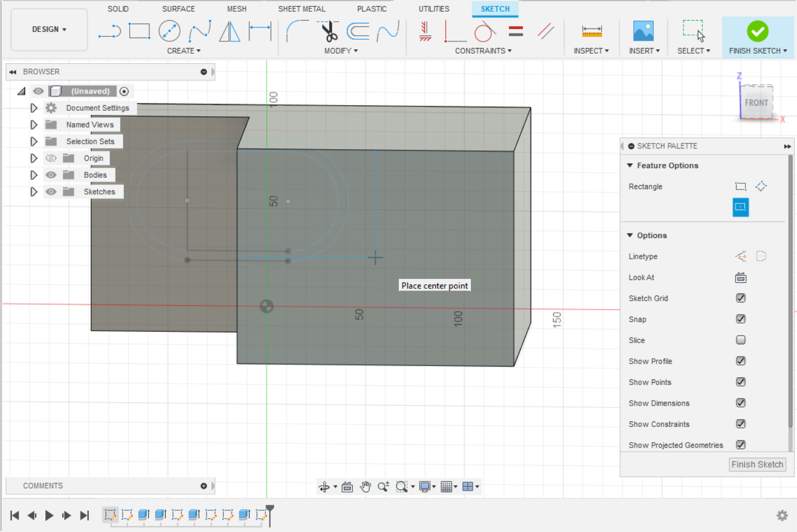Select the Center Rectangle option in palette

coord(741,207)
